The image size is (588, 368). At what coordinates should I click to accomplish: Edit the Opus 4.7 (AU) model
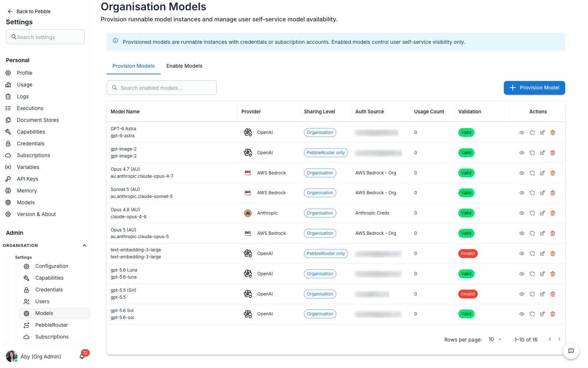click(x=542, y=173)
